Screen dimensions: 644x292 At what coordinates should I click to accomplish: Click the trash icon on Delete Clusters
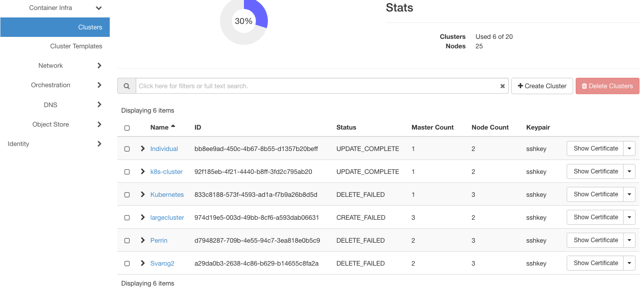584,86
